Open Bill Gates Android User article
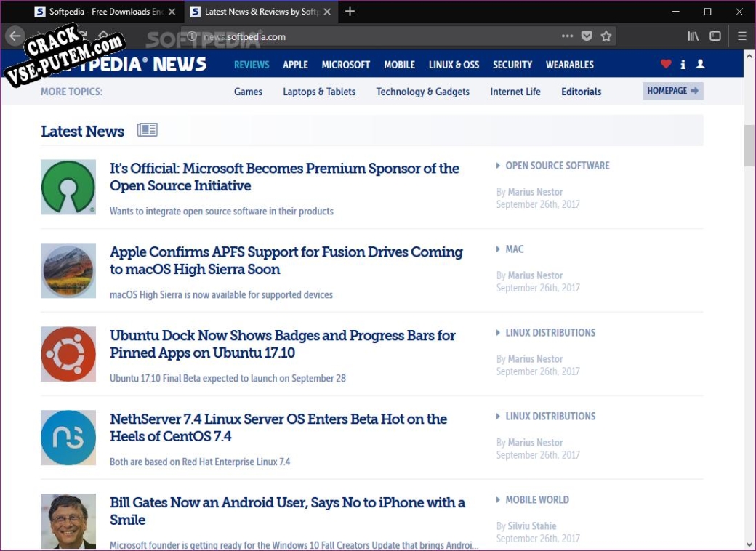The height and width of the screenshot is (551, 756). point(287,510)
